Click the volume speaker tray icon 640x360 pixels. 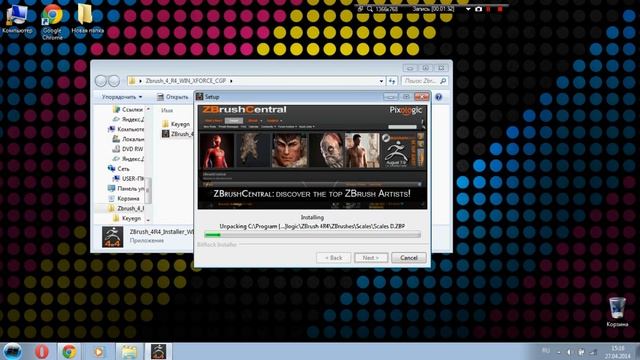(x=570, y=352)
